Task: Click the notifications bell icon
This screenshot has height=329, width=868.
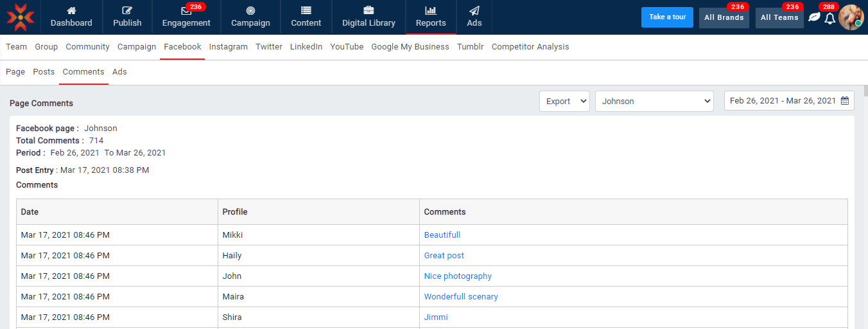Action: pyautogui.click(x=829, y=18)
